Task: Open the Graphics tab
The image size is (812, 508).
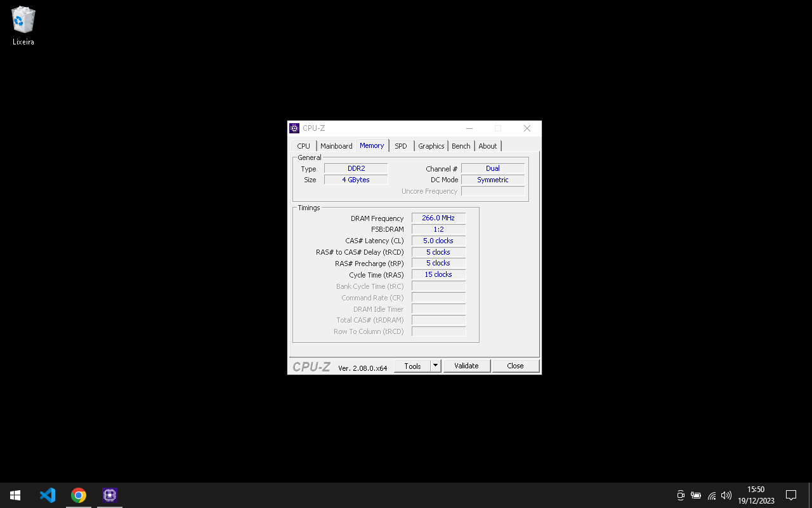Action: (x=431, y=146)
